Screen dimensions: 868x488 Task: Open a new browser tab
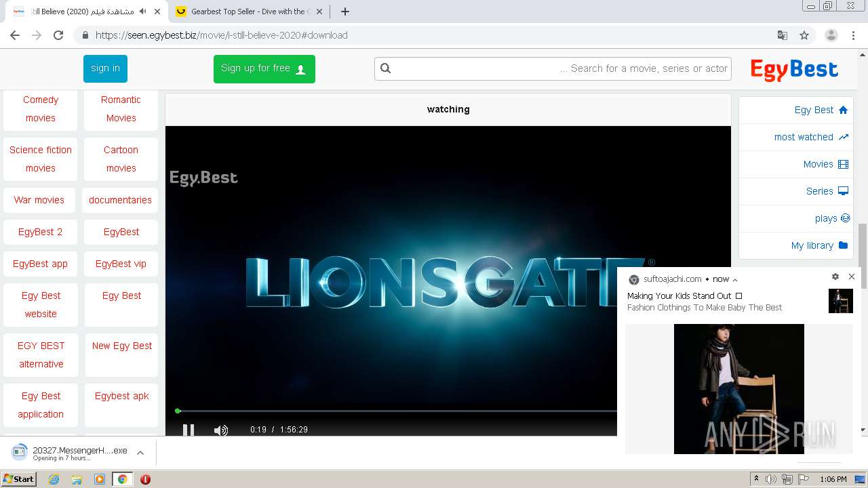pyautogui.click(x=345, y=12)
